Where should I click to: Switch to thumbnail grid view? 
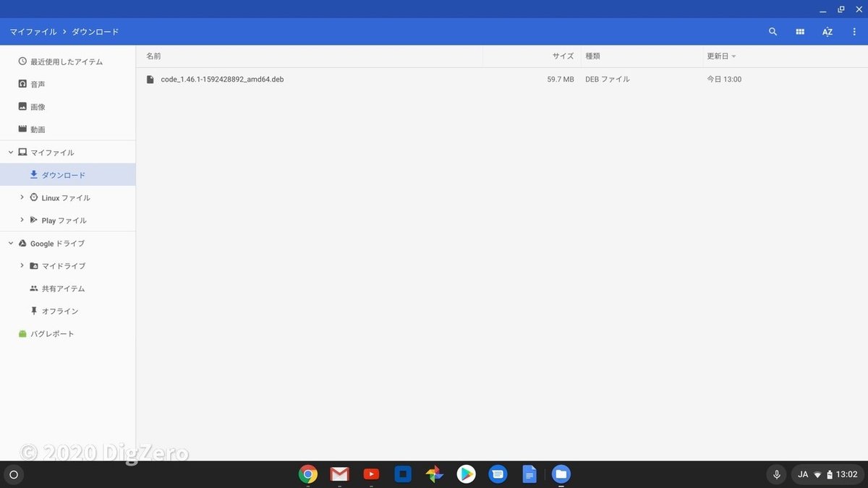[x=800, y=32]
